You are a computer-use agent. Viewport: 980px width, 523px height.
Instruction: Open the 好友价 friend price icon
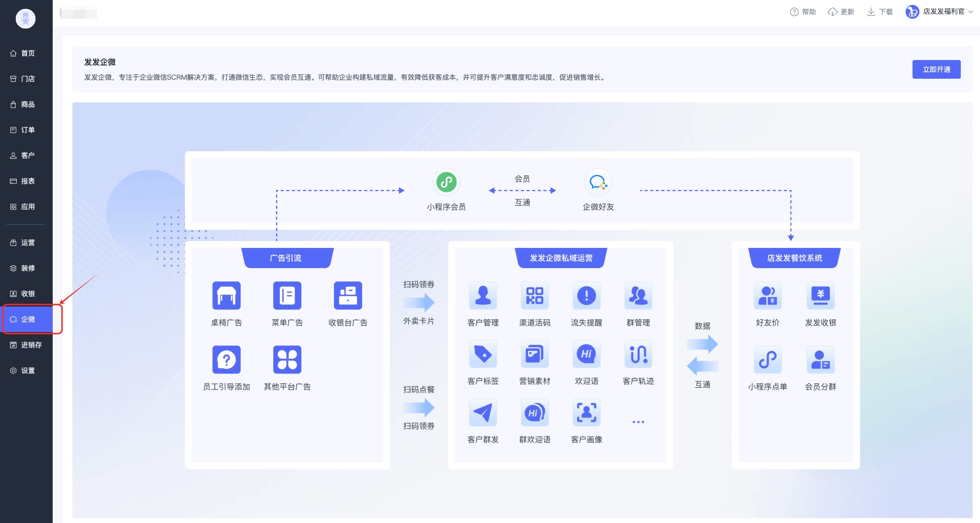[x=767, y=296]
